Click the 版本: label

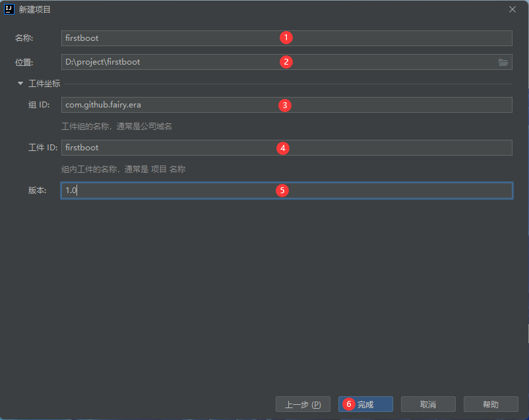coord(37,191)
